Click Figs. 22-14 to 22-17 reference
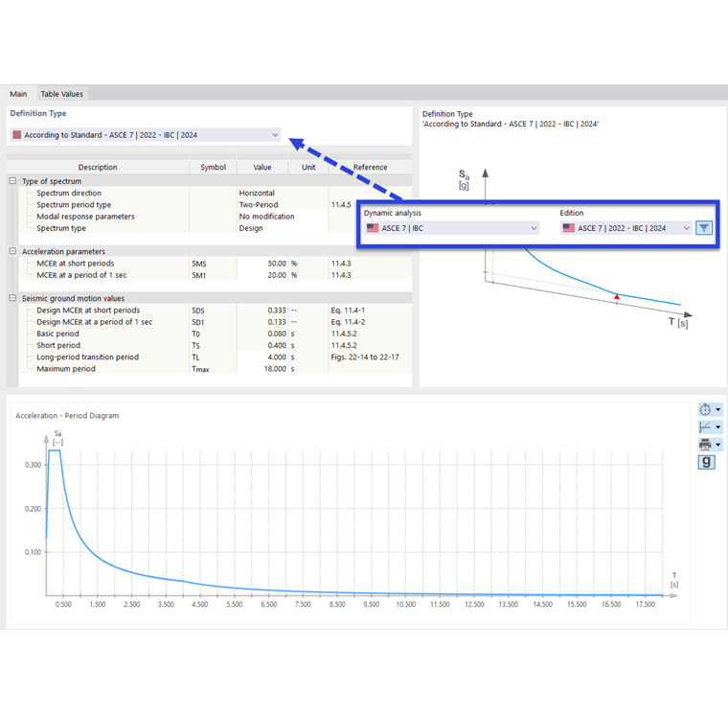Image resolution: width=728 pixels, height=715 pixels. 365,357
